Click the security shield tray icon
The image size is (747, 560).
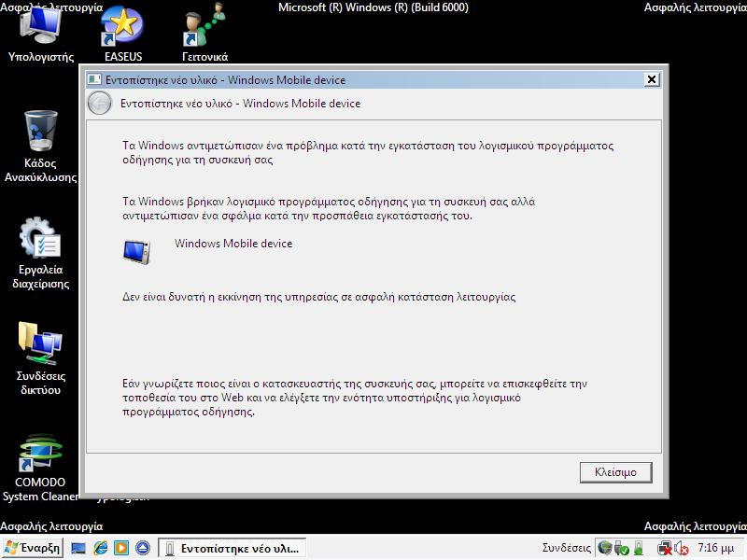pos(604,548)
